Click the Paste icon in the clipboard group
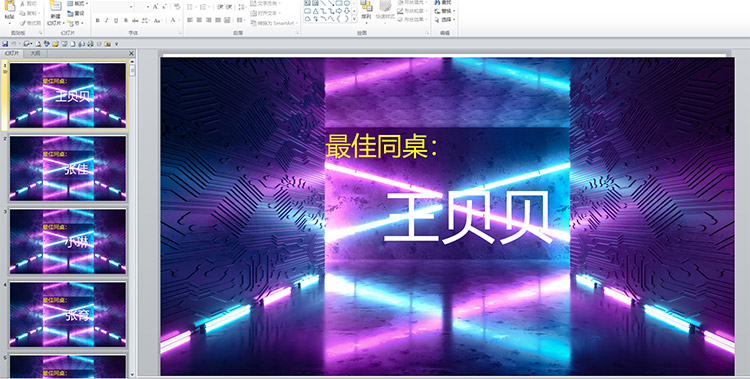The height and width of the screenshot is (379, 750). click(x=10, y=7)
